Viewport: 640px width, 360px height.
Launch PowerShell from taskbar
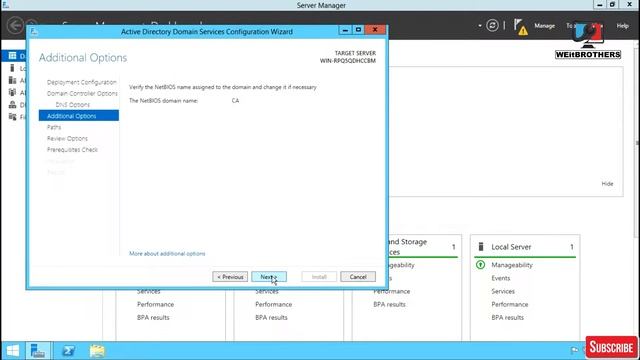click(68, 351)
